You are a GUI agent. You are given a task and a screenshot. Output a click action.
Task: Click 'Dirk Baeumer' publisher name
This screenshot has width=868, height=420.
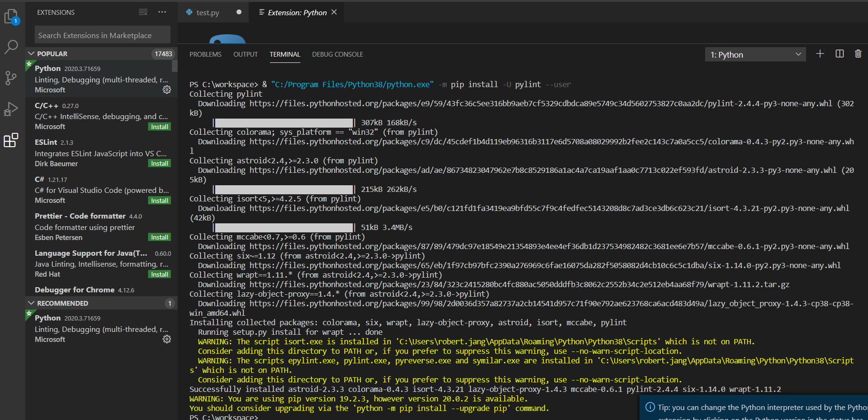pyautogui.click(x=56, y=164)
